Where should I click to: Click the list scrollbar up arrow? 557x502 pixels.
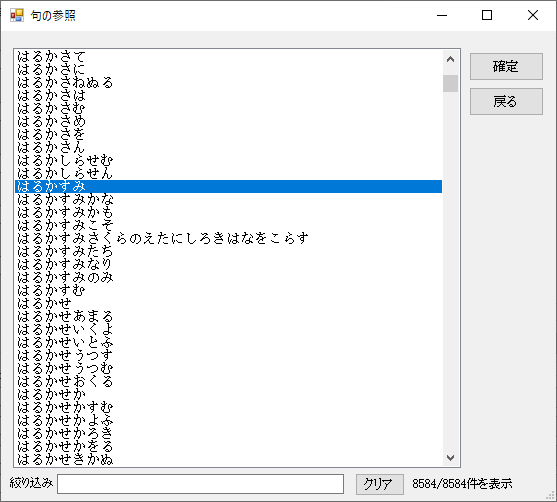coord(450,59)
